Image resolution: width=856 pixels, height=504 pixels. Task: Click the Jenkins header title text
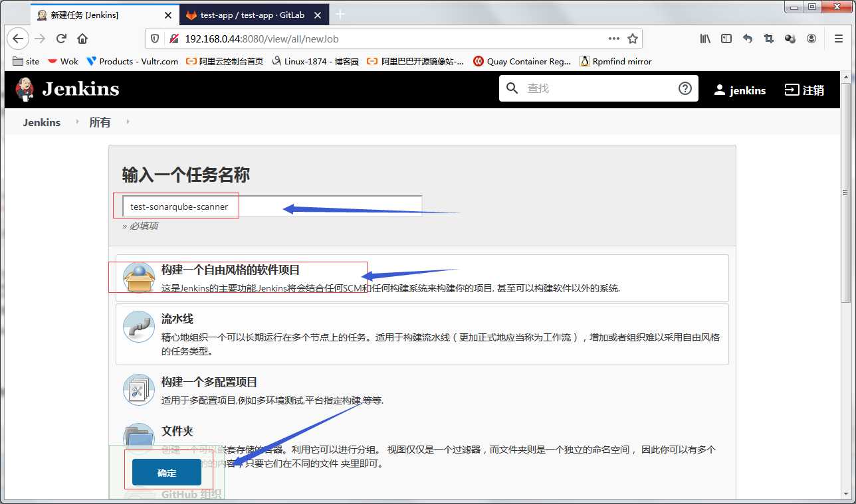pyautogui.click(x=80, y=89)
